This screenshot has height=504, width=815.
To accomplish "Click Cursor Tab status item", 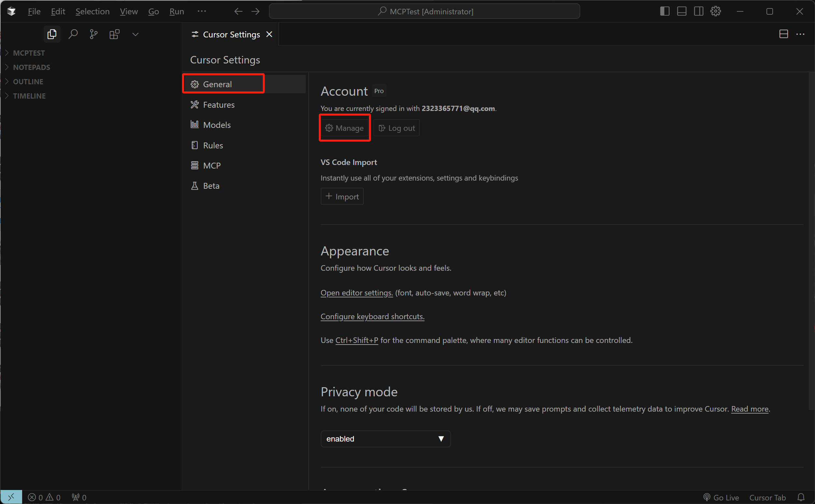I will [768, 497].
